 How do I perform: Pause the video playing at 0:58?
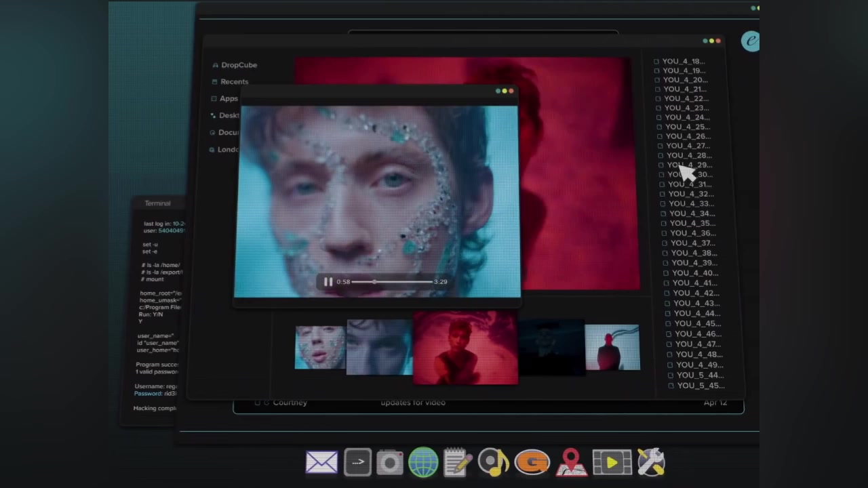point(328,282)
